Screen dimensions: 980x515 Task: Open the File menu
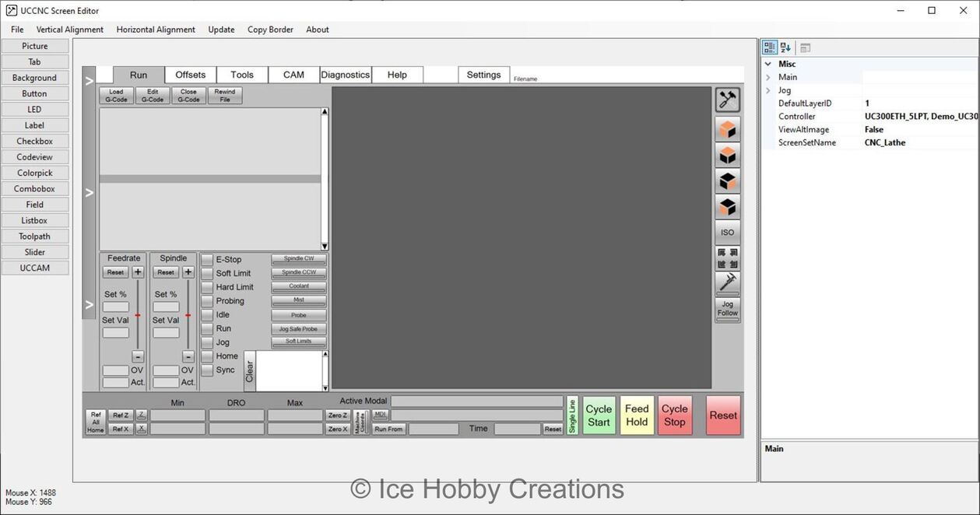point(17,30)
